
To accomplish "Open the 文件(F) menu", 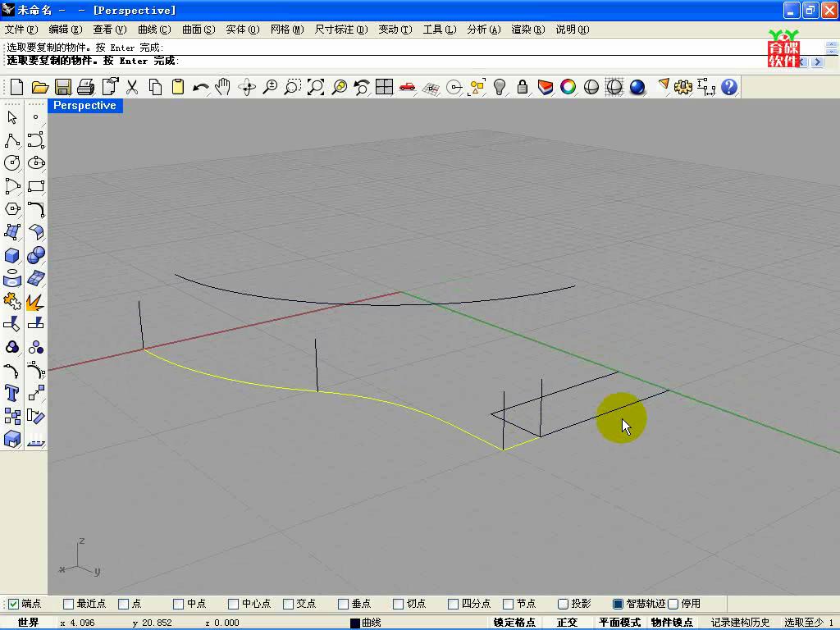I will (x=21, y=30).
